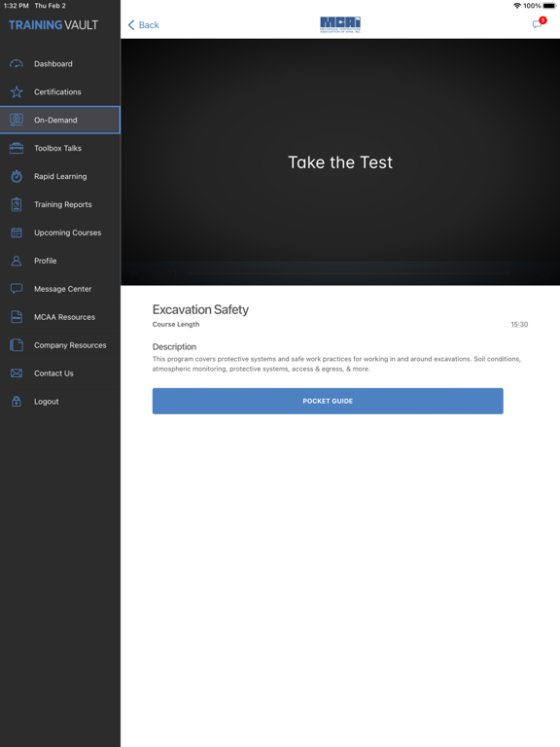Click the back chevron arrow
The image size is (560, 747).
coord(131,24)
